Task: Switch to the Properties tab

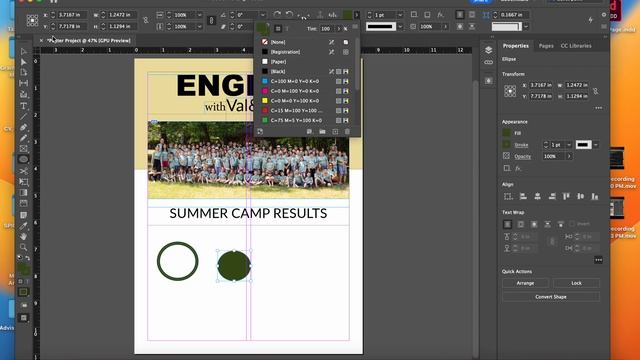Action: coord(516,46)
